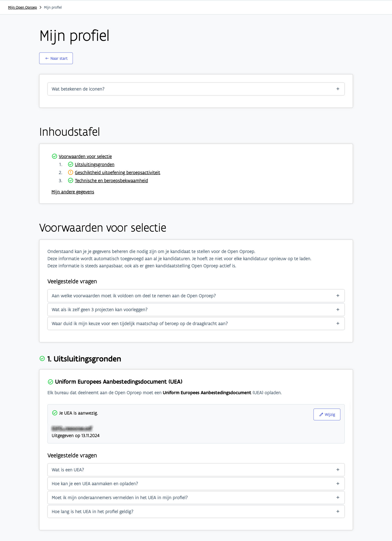Click the Wijzig button for the UEA
Image resolution: width=392 pixels, height=541 pixels.
click(x=327, y=414)
